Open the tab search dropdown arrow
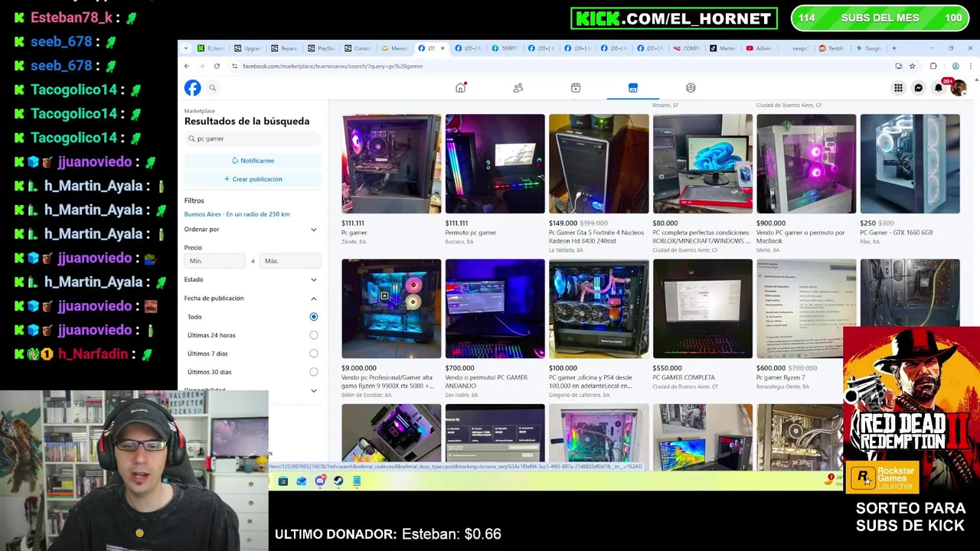 pos(185,48)
